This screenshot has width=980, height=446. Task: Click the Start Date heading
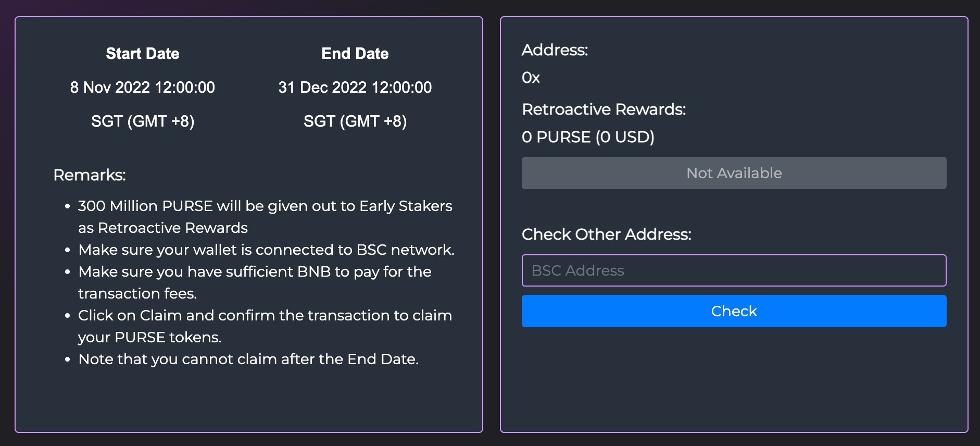(x=142, y=54)
